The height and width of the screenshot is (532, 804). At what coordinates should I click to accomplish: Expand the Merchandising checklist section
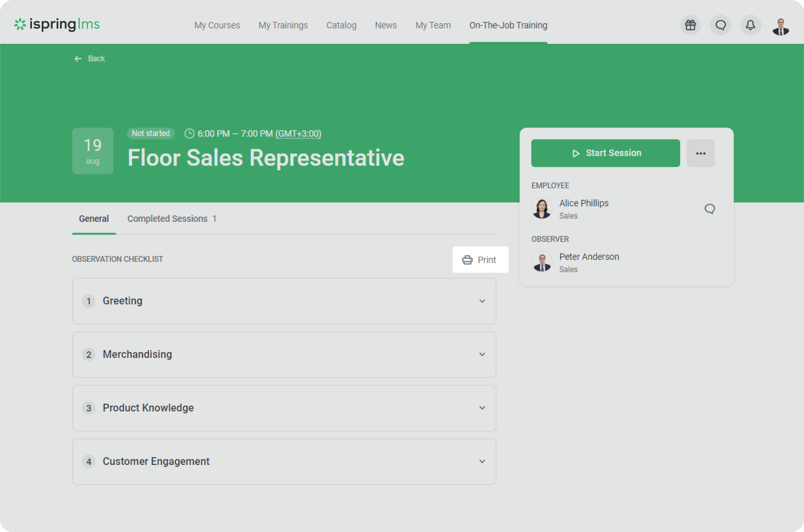point(482,355)
